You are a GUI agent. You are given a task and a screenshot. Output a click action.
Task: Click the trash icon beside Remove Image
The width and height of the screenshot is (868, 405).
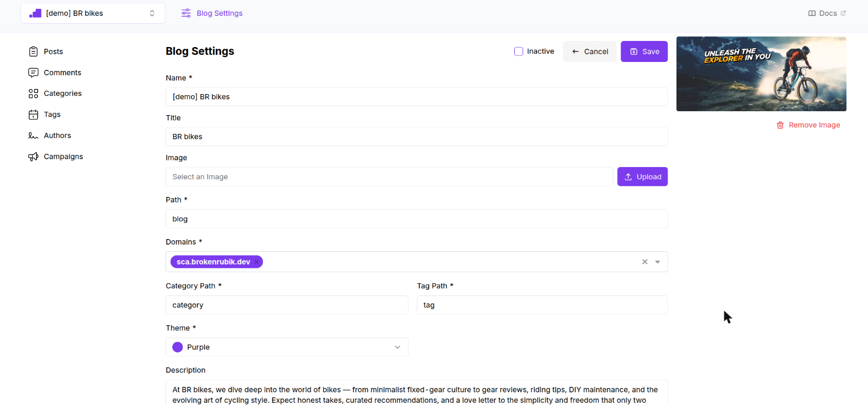(780, 125)
